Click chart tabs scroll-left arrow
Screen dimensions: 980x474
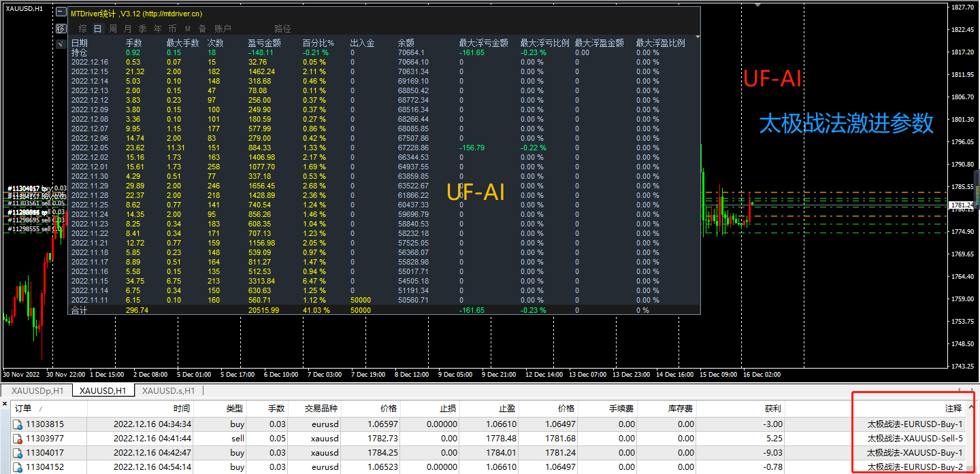(960, 390)
